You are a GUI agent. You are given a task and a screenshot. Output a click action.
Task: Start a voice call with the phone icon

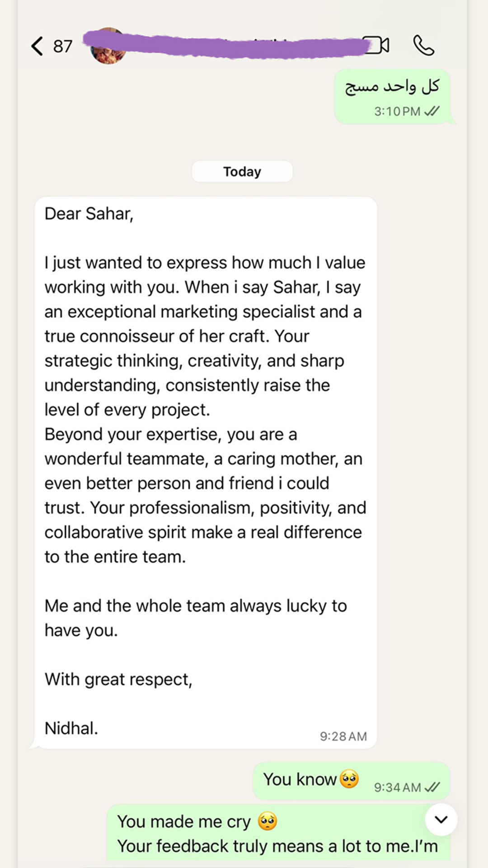pyautogui.click(x=423, y=46)
